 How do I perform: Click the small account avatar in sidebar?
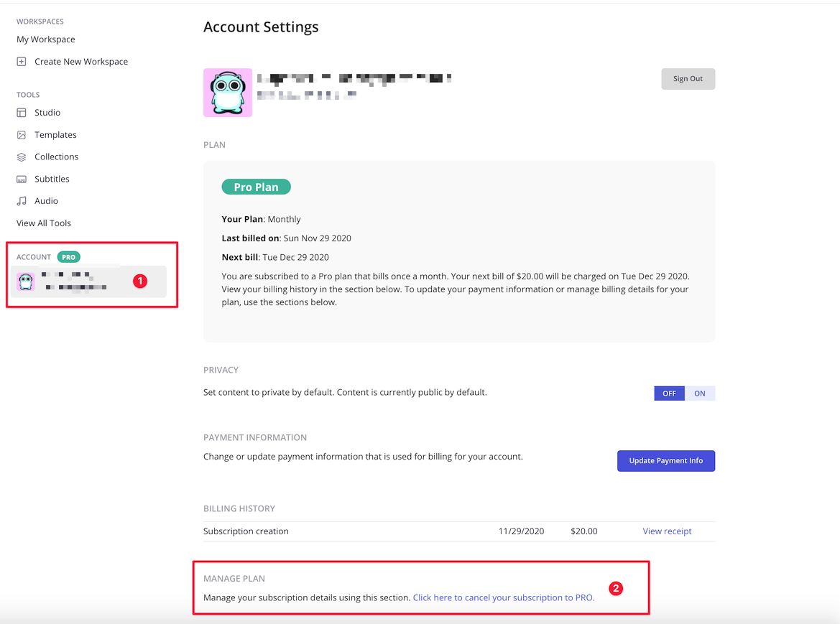tap(26, 281)
